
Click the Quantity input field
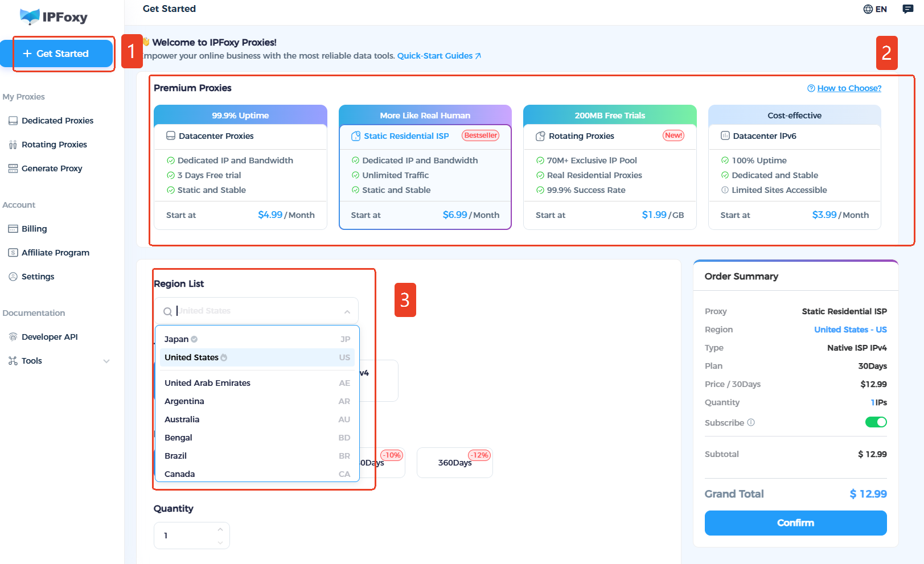click(191, 536)
